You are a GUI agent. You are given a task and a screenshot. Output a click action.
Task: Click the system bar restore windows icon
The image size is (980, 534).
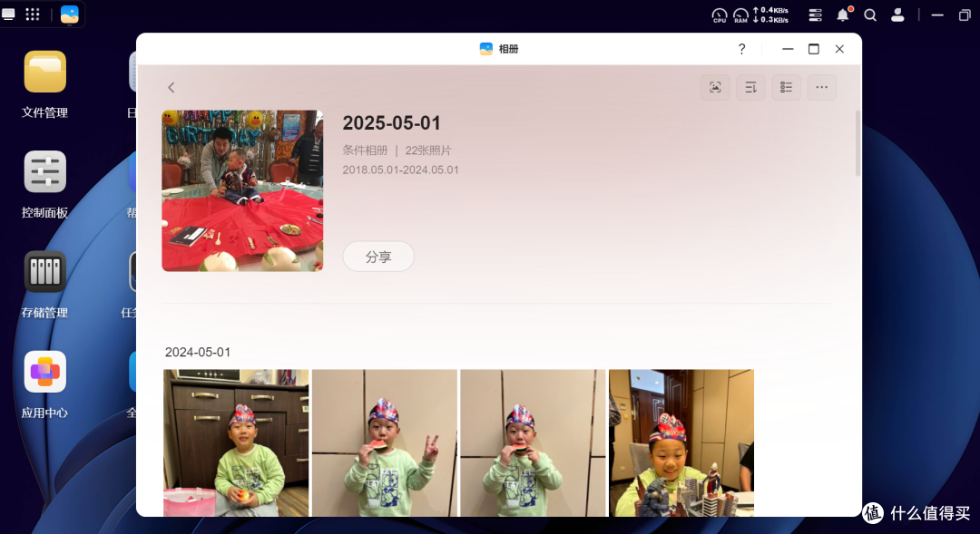pos(965,15)
